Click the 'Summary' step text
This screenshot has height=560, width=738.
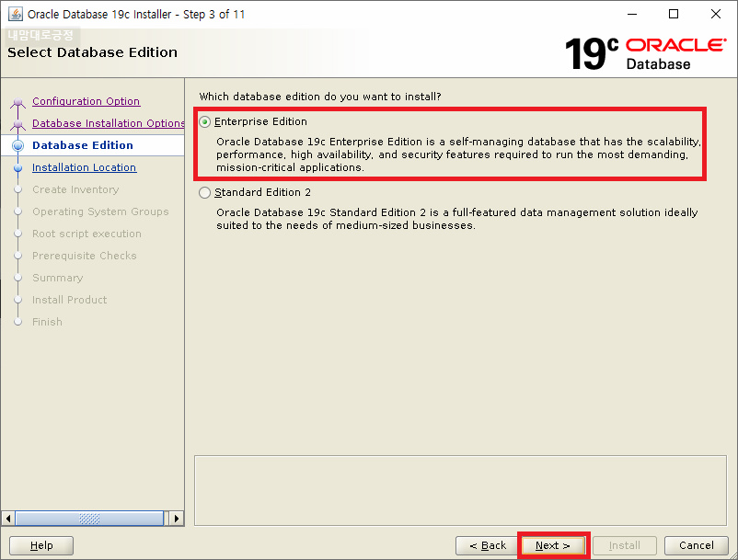[57, 278]
